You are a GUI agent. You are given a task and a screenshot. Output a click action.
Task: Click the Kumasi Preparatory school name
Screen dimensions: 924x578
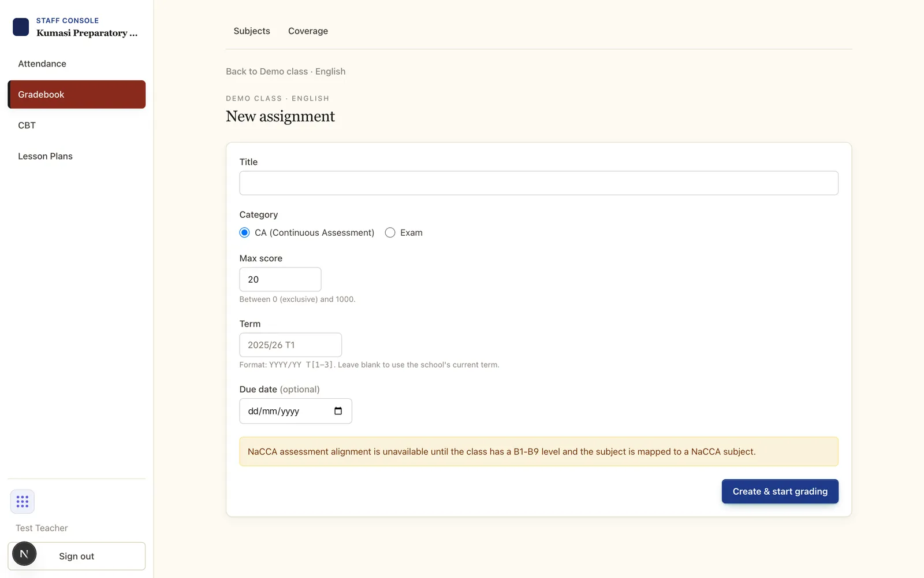click(87, 33)
